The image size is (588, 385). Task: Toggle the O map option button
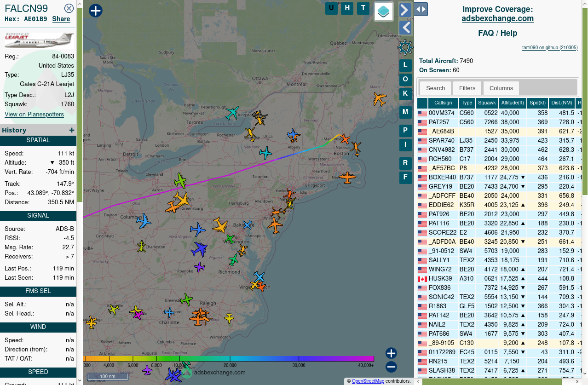[x=405, y=79]
